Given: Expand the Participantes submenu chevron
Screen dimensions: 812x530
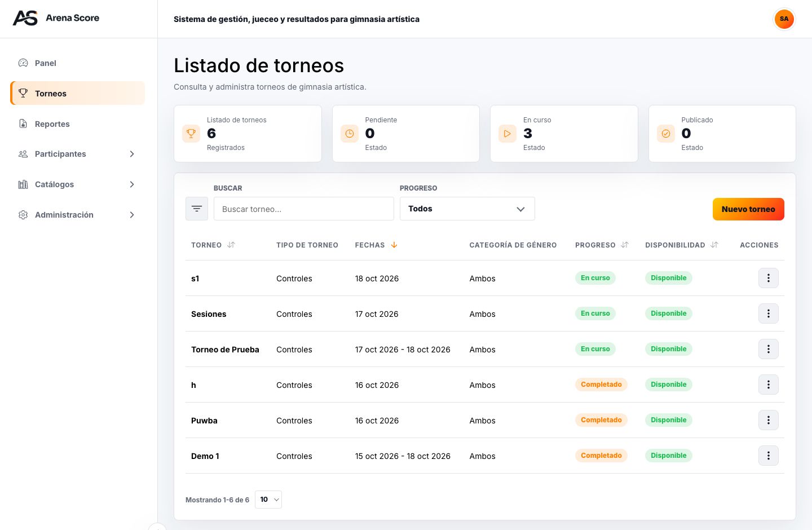Looking at the screenshot, I should 132,154.
